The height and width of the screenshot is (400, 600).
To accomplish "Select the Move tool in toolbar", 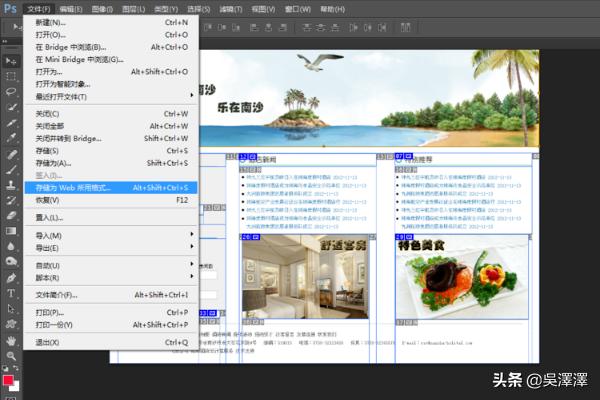I will tap(11, 60).
